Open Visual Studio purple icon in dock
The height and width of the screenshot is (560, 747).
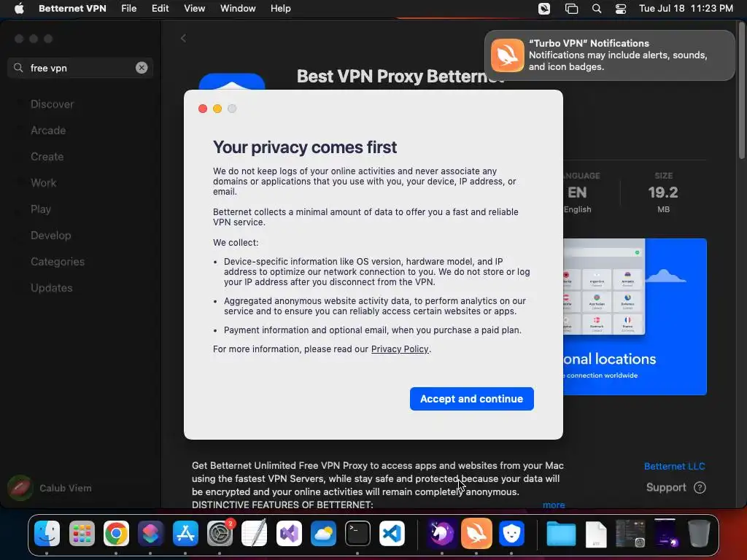(x=289, y=533)
